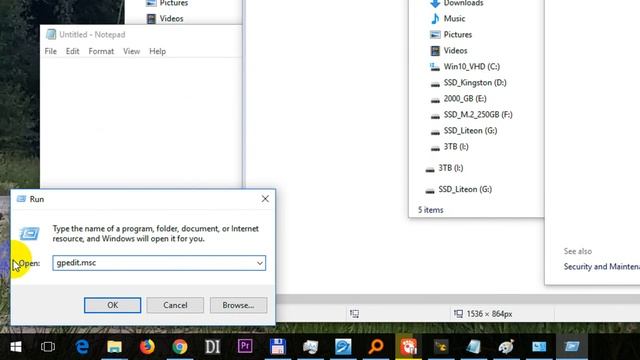The height and width of the screenshot is (360, 640).
Task: Click inside the Notepad text area
Action: pyautogui.click(x=141, y=122)
